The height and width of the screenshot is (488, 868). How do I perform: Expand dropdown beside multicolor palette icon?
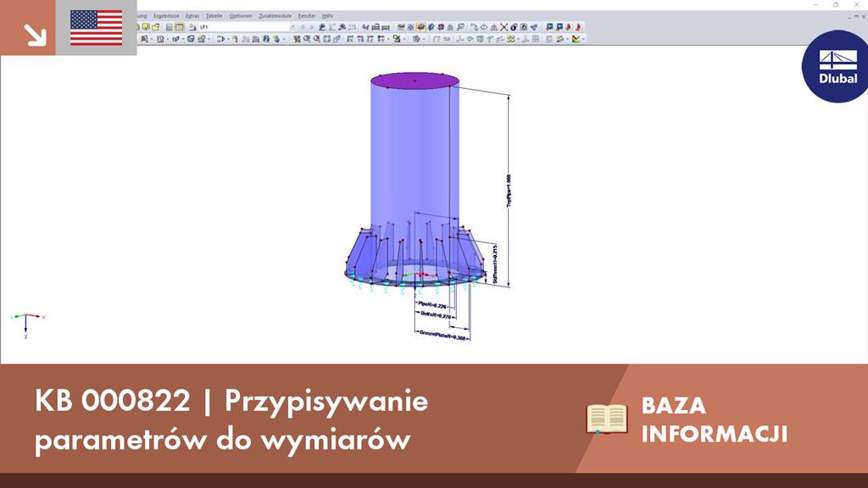583,39
